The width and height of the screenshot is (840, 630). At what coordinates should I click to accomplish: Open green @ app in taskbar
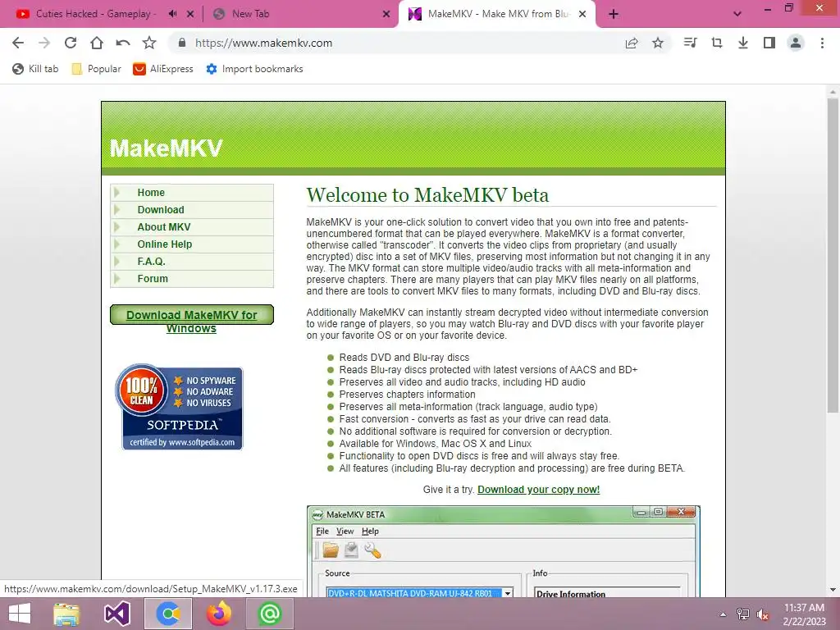[x=269, y=614]
